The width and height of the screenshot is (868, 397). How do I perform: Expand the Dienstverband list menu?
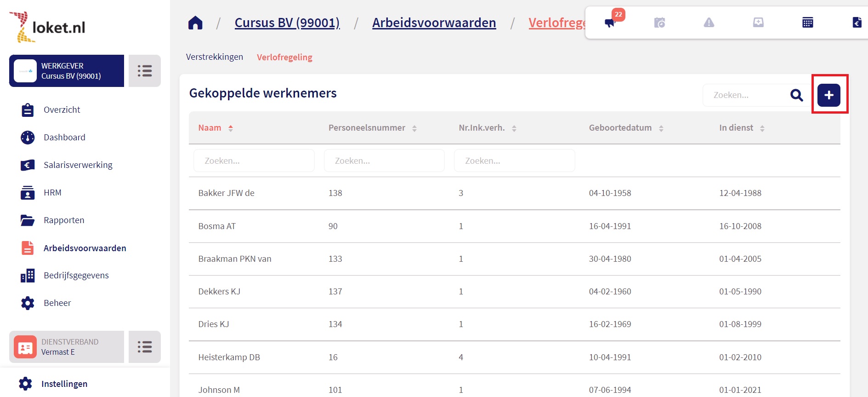point(145,347)
